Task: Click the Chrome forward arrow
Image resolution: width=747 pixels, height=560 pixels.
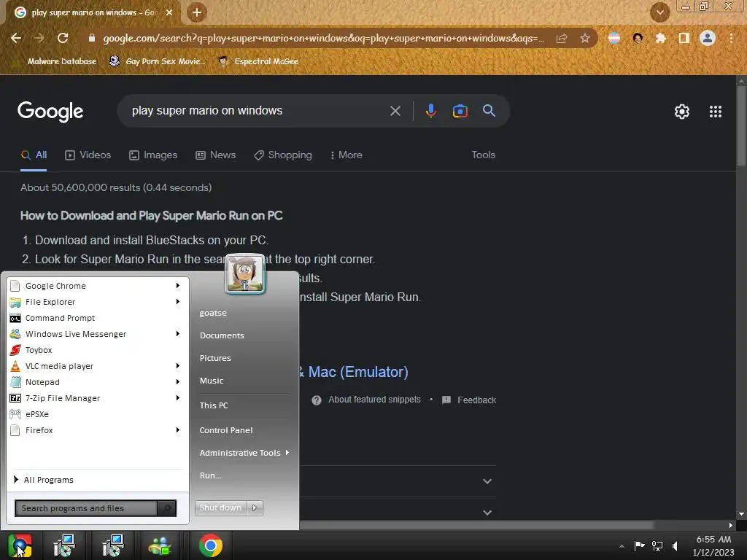Action: (39, 38)
